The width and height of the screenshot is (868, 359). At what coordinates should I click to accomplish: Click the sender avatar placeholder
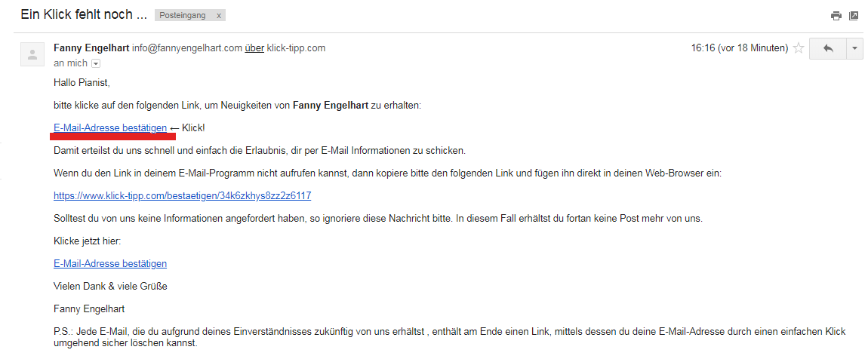(x=32, y=54)
